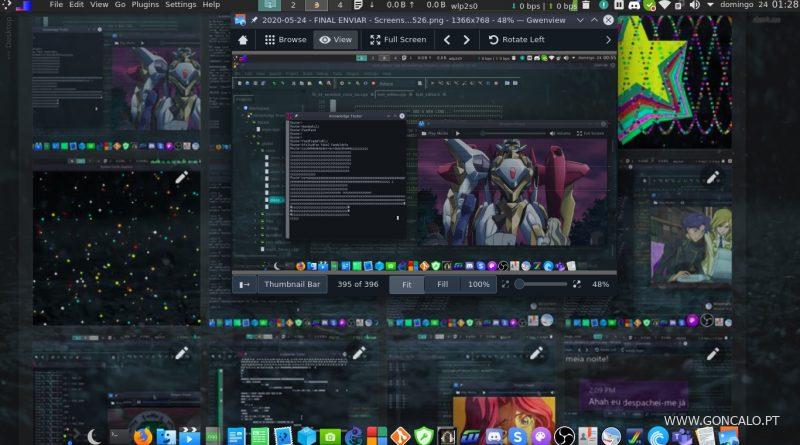This screenshot has height=445, width=800.
Task: Expand hidden system tray icons arrow
Action: pyautogui.click(x=710, y=5)
